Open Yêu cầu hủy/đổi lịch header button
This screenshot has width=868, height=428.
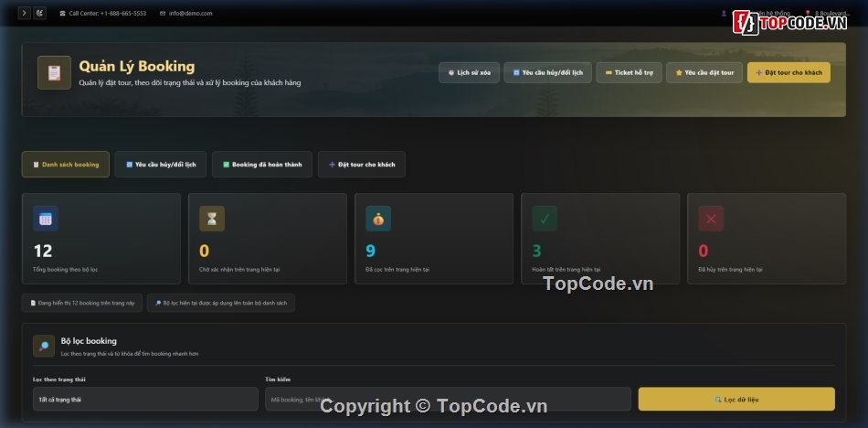tap(547, 72)
